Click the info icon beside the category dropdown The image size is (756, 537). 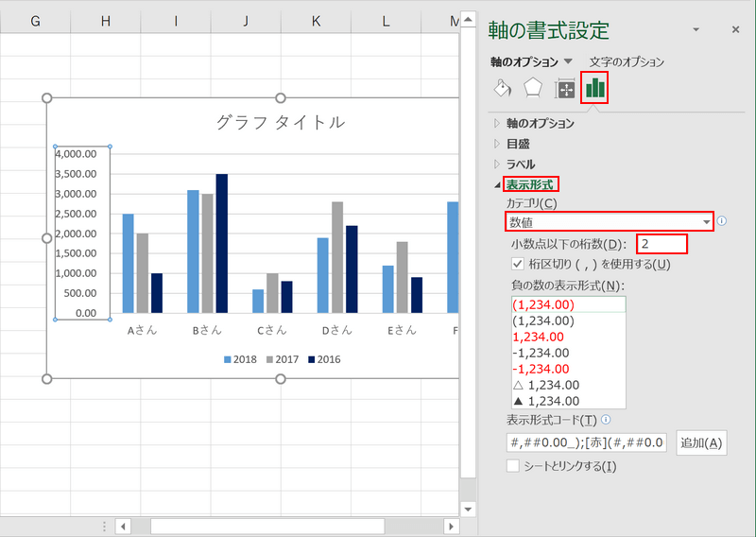pyautogui.click(x=722, y=221)
